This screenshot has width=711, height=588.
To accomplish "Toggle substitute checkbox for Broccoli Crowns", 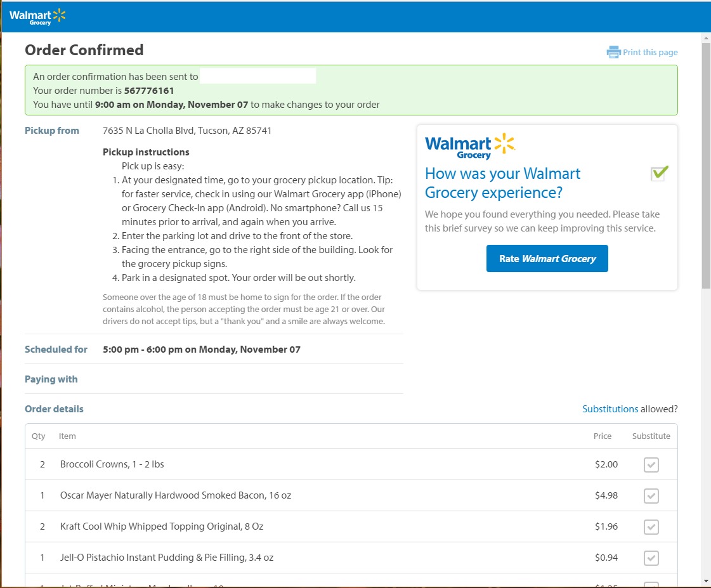I will [x=651, y=465].
